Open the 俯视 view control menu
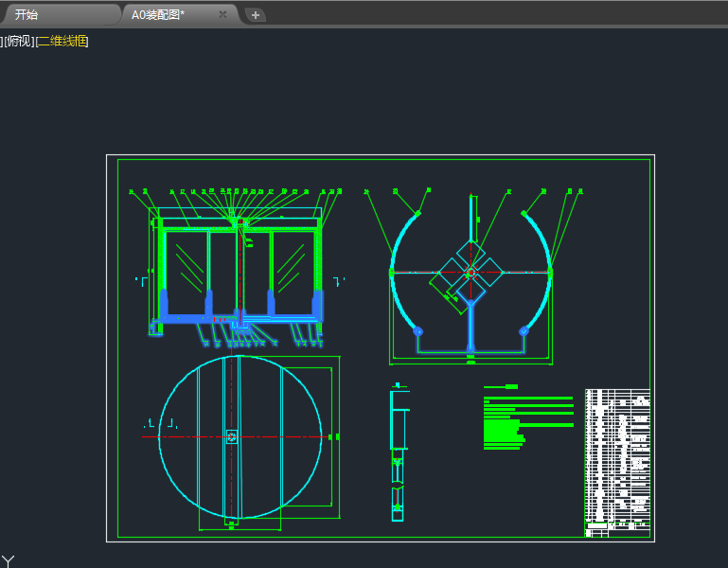This screenshot has width=728, height=568. coord(19,42)
